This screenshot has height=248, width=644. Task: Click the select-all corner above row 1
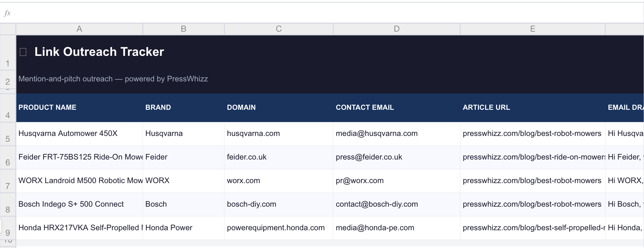8,29
